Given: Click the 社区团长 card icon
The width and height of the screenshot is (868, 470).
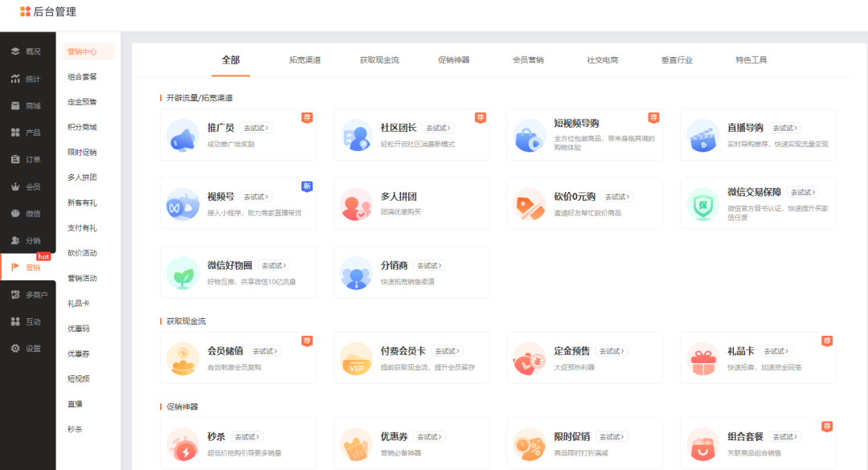Looking at the screenshot, I should (356, 135).
